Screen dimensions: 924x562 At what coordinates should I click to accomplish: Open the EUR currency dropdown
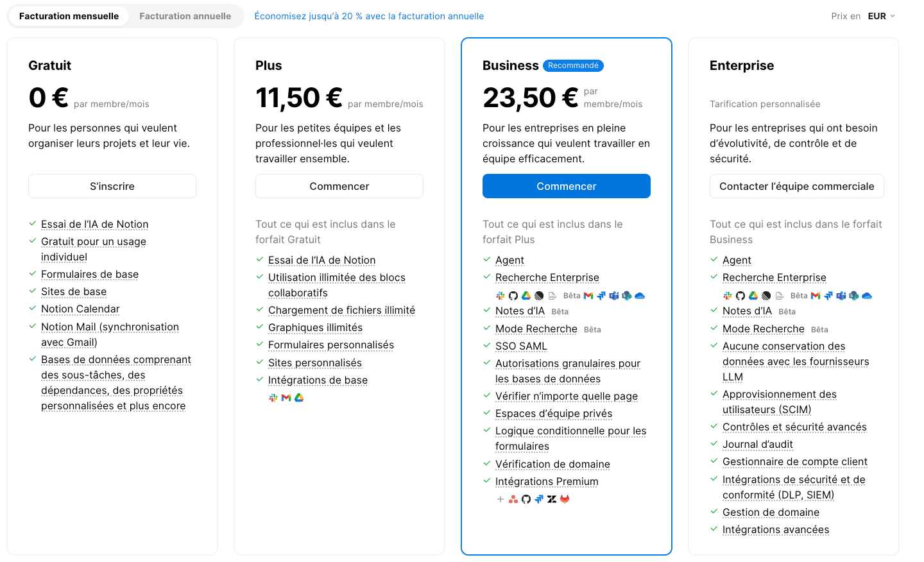tap(880, 16)
